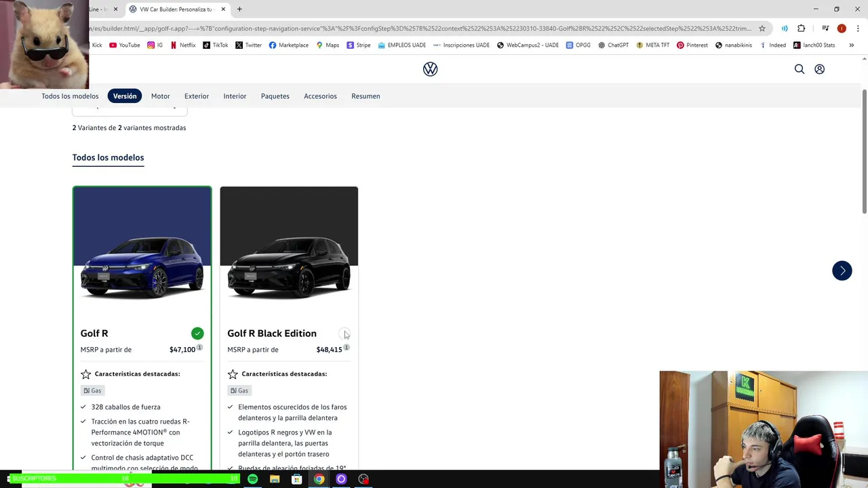Go to the Resumen step
868x488 pixels.
[366, 96]
